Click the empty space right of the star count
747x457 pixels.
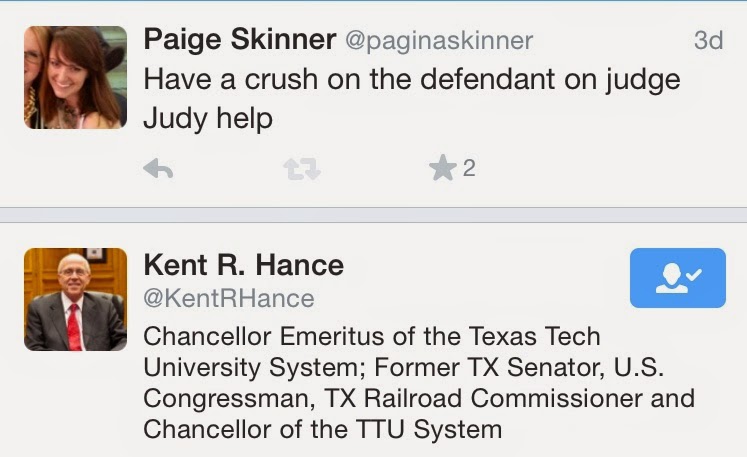pos(600,170)
